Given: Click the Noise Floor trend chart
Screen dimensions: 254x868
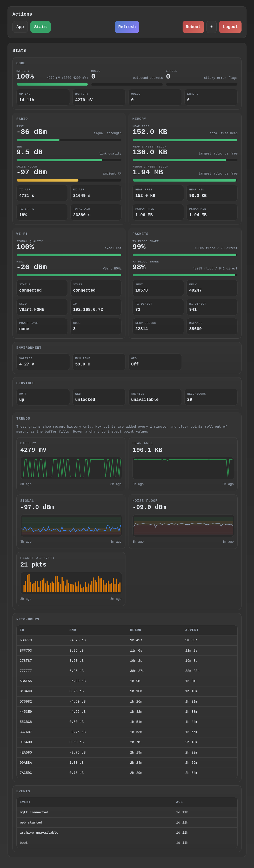Looking at the screenshot, I should pyautogui.click(x=183, y=526).
